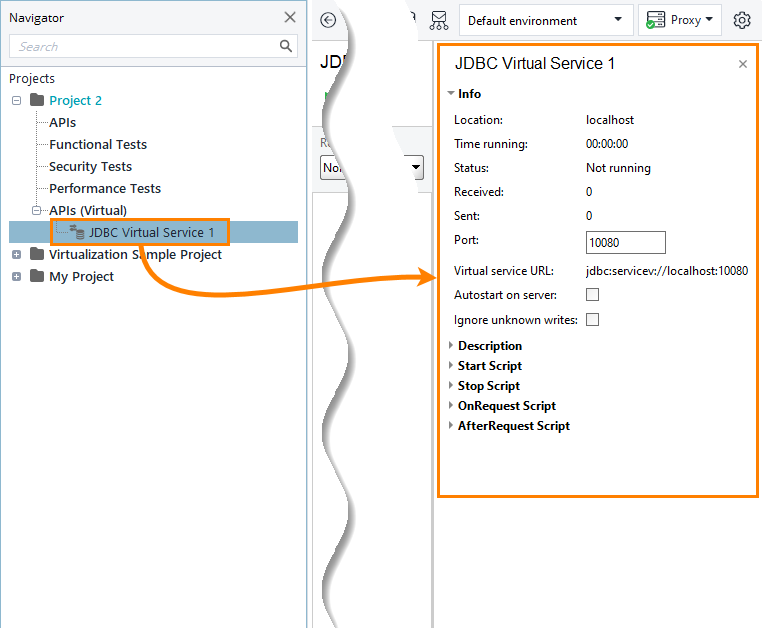This screenshot has width=762, height=628.
Task: Select Security Tests in the project tree
Action: [90, 166]
